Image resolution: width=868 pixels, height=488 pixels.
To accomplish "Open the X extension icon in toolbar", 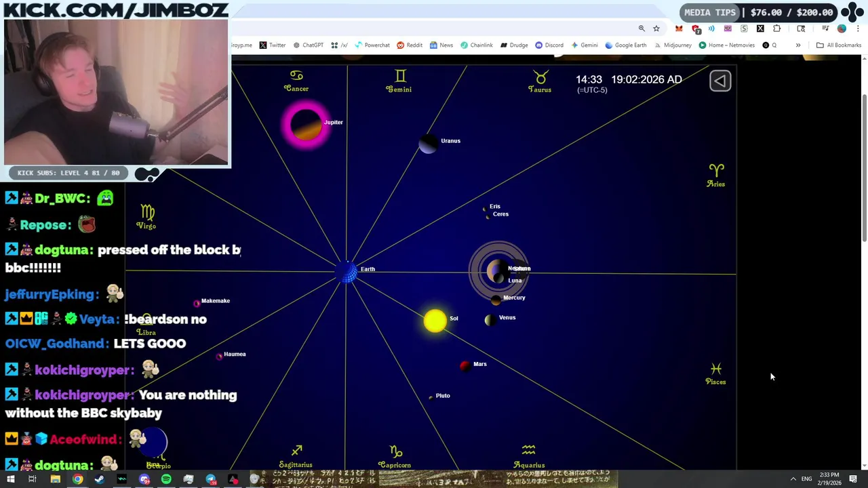I will 760,28.
